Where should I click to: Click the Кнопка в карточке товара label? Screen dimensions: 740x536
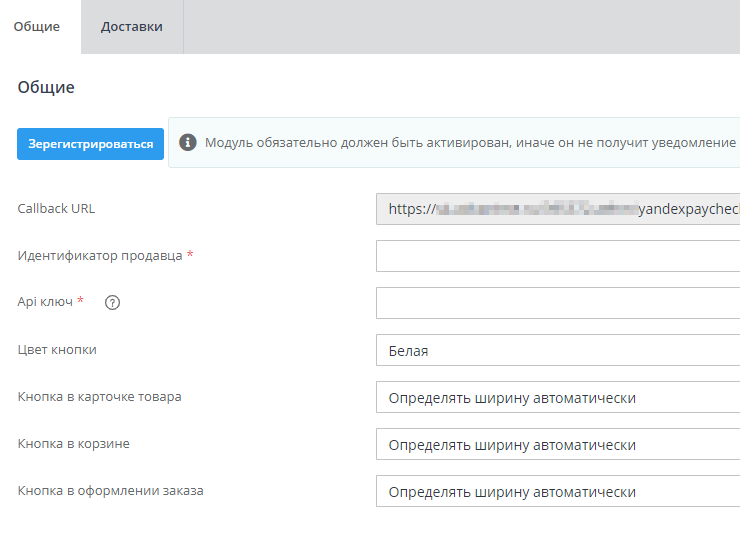coord(99,397)
